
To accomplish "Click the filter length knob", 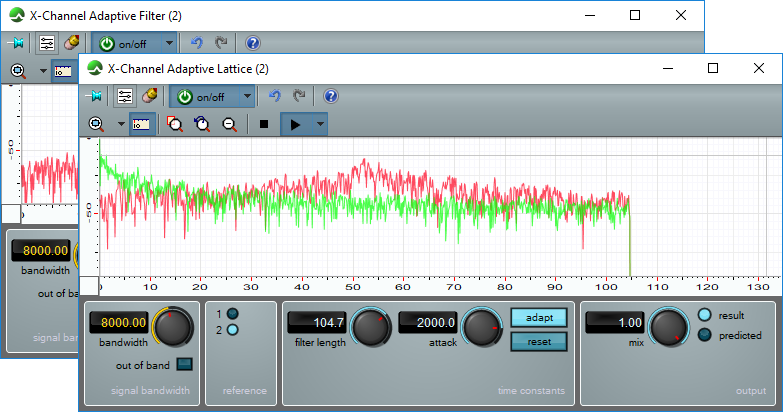I will point(370,325).
